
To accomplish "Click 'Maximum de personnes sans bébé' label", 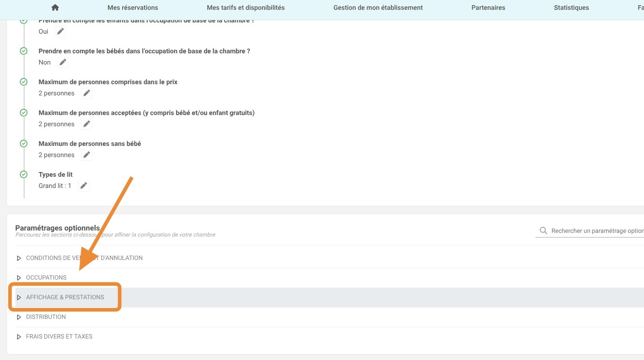I will 90,144.
